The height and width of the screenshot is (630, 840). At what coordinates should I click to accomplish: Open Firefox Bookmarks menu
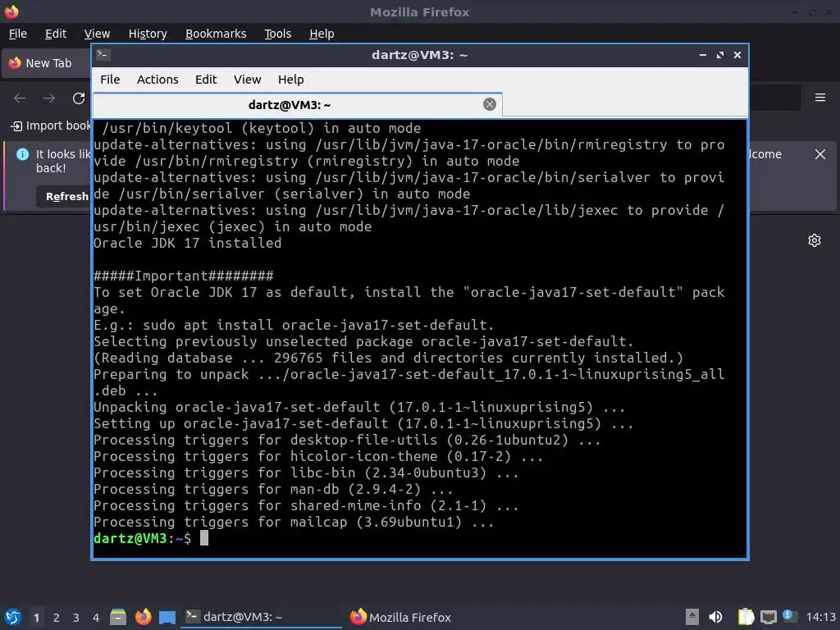click(216, 33)
